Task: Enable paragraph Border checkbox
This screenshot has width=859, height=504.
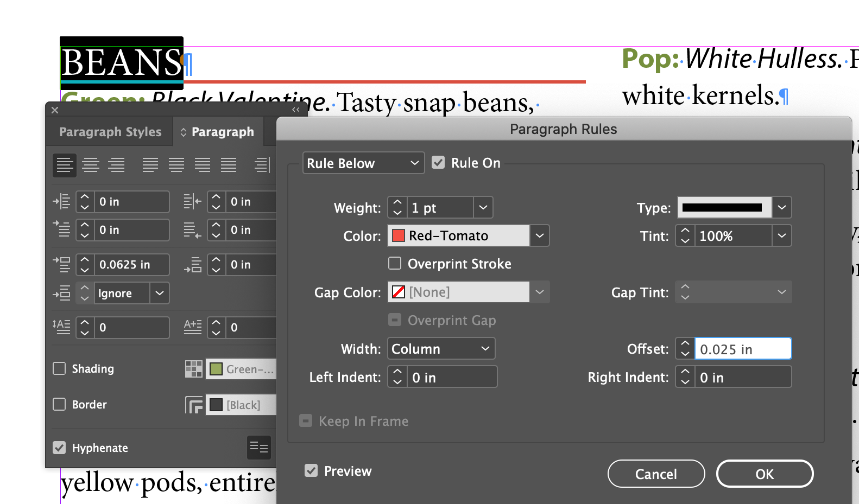Action: click(x=59, y=404)
